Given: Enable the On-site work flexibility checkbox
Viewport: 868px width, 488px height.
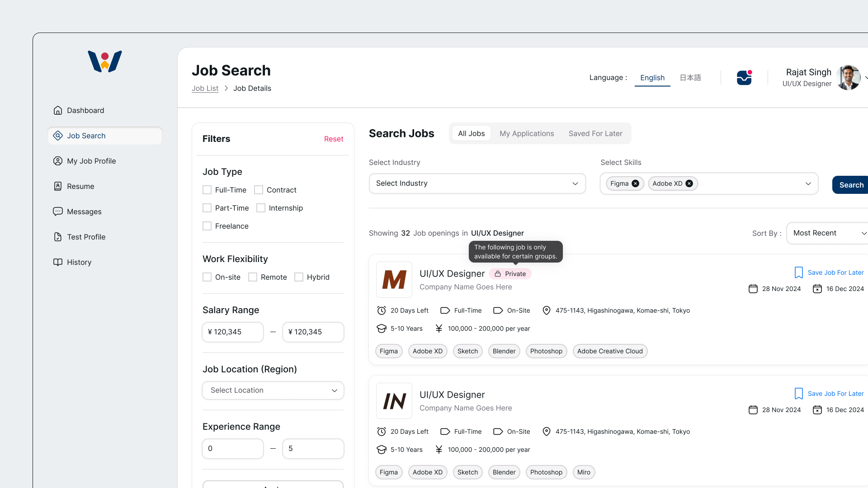Looking at the screenshot, I should click(207, 277).
